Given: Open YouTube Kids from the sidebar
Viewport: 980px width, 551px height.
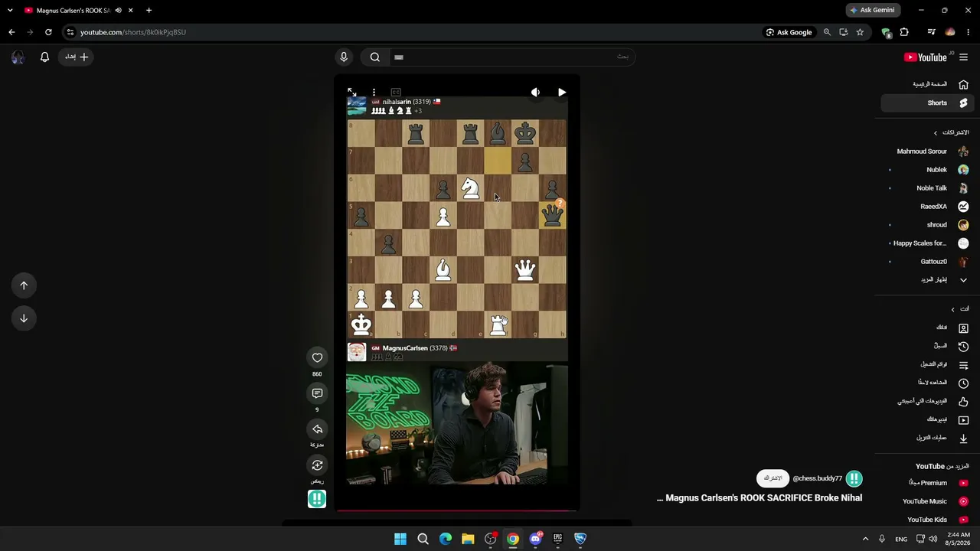Looking at the screenshot, I should [926, 520].
